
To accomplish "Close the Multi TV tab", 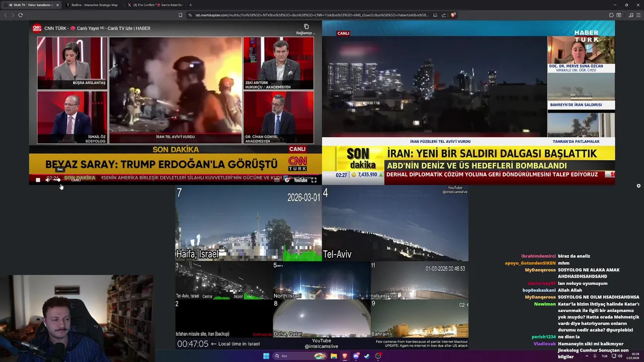I will pos(57,5).
